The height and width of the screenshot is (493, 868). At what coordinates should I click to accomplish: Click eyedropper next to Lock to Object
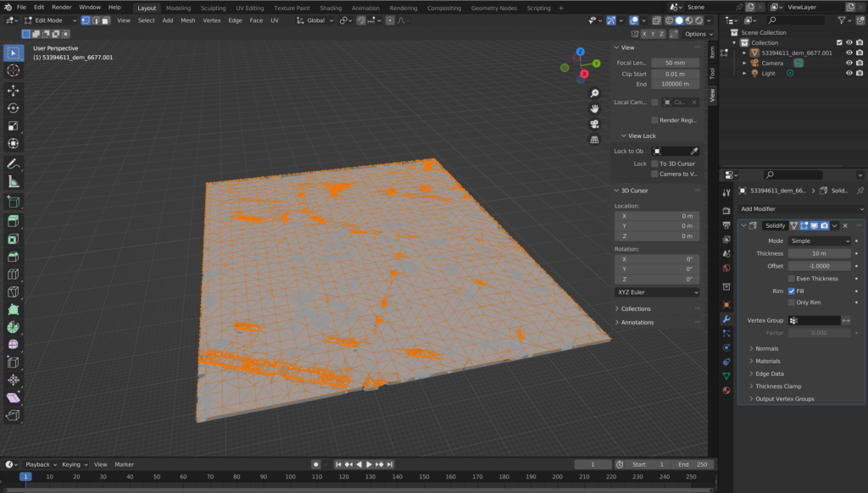[694, 151]
